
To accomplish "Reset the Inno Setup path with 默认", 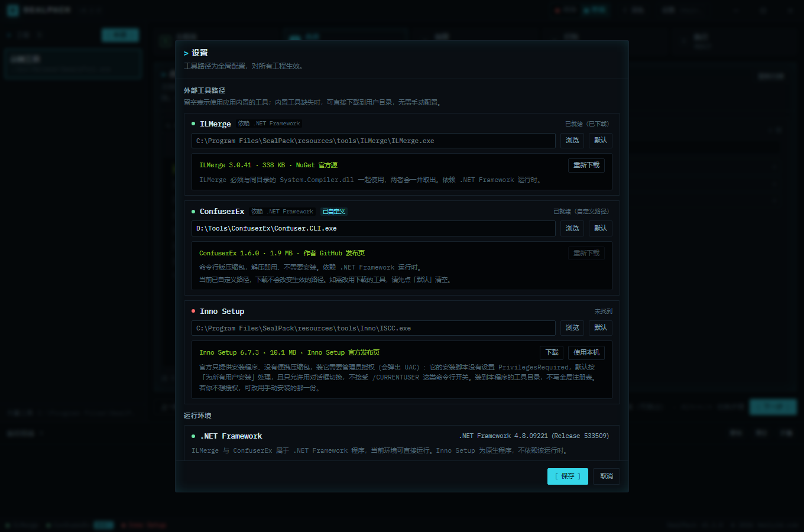I will (601, 327).
